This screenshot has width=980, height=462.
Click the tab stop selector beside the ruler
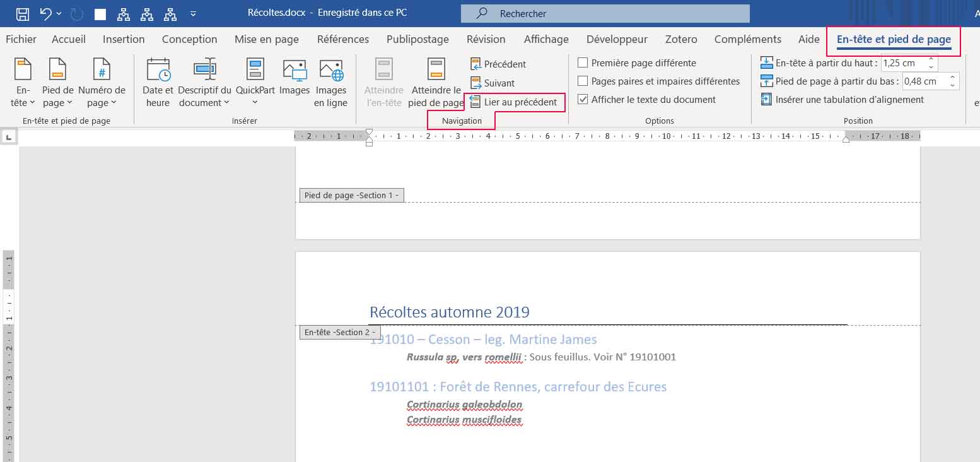8,136
